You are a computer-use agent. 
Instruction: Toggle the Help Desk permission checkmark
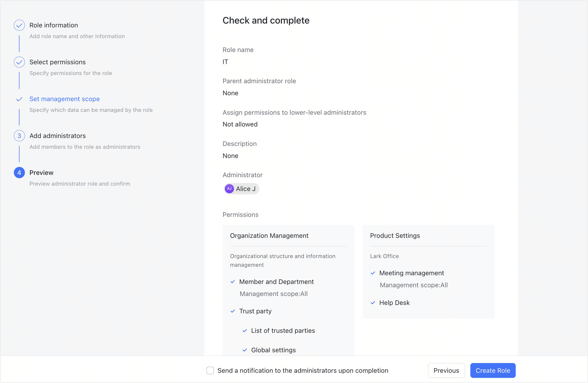click(x=373, y=303)
